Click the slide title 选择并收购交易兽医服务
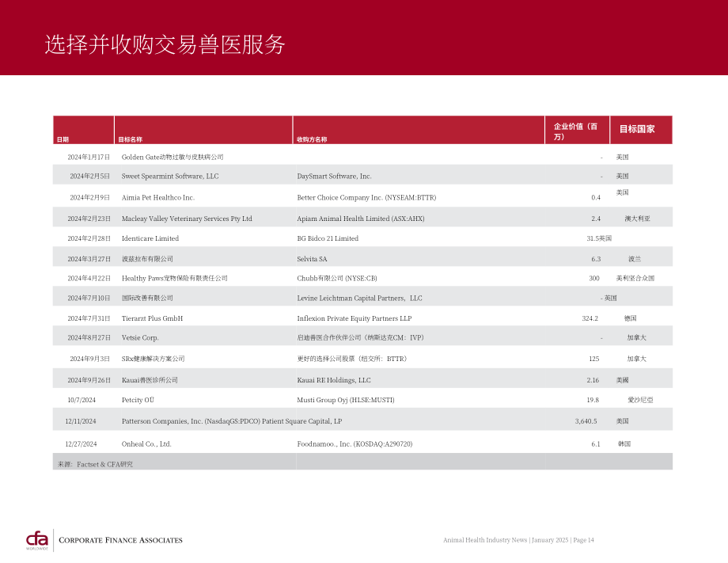The height and width of the screenshot is (563, 728). (x=165, y=45)
